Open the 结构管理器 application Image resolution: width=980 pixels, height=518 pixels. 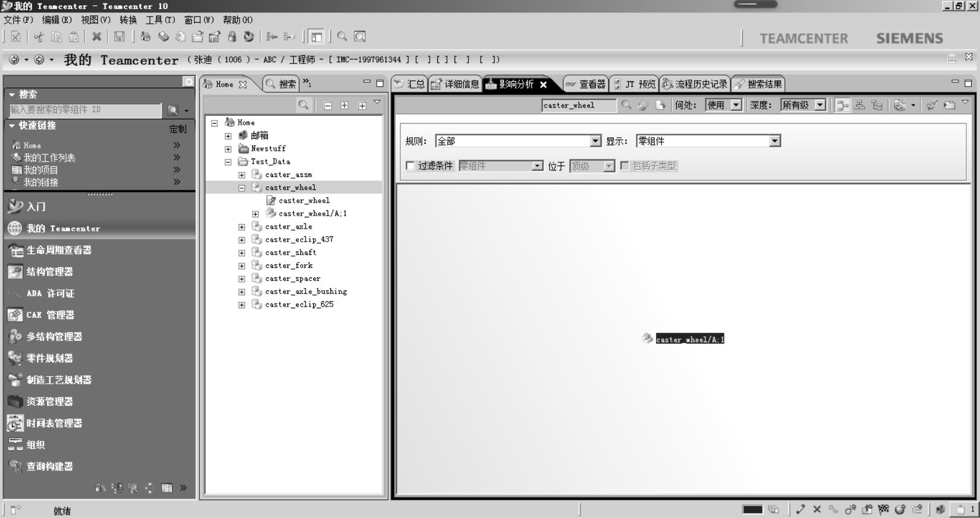point(49,272)
